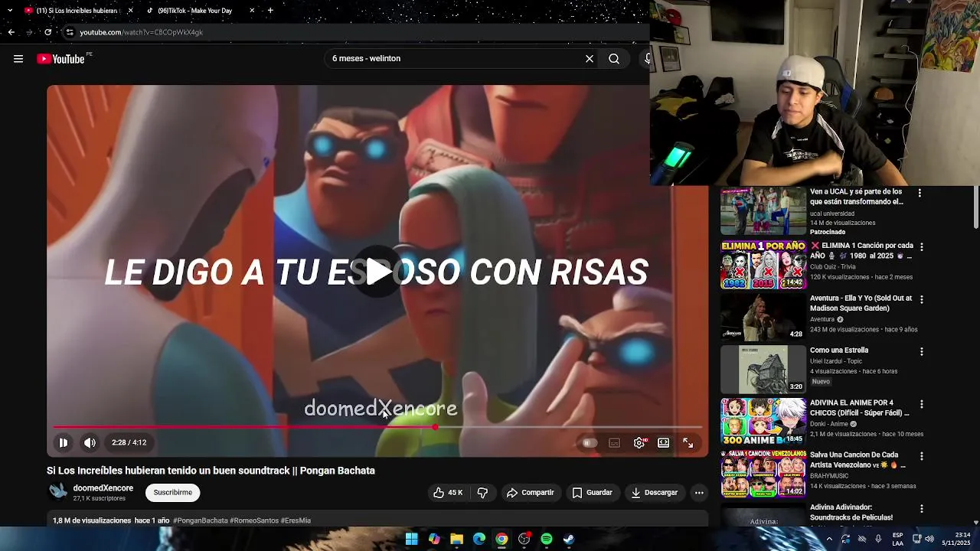This screenshot has width=980, height=551.
Task: Open options for Aventura - Ella Y Yo
Action: (921, 299)
